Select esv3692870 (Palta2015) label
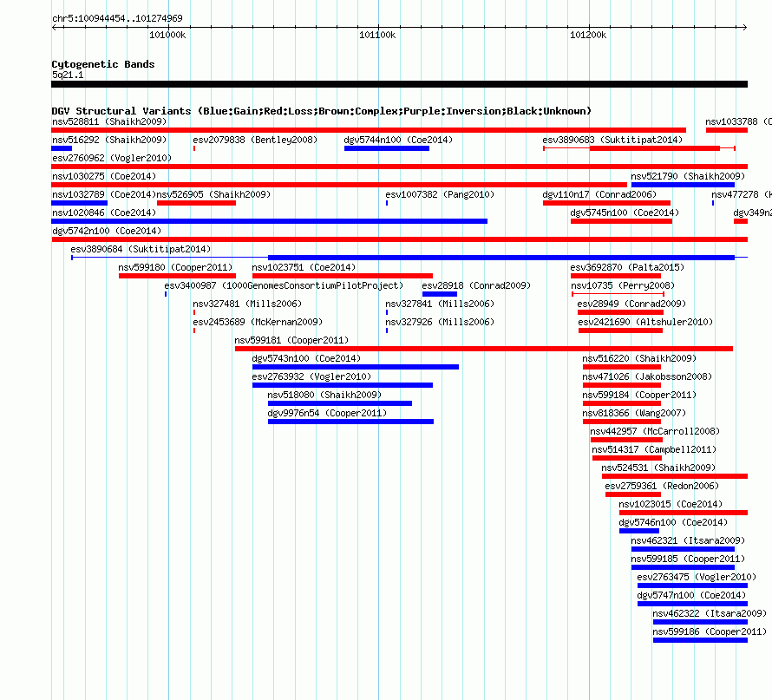This screenshot has height=700, width=772. (627, 267)
